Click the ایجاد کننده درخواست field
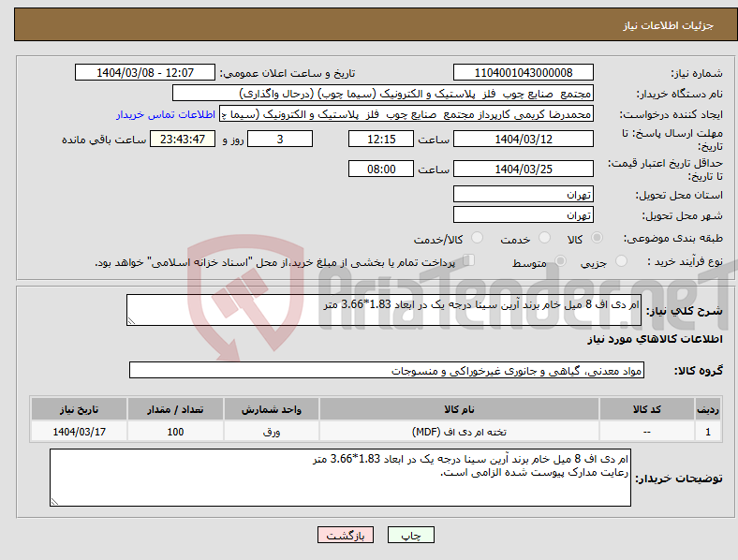Viewport: 738px width, 560px height. click(x=406, y=114)
